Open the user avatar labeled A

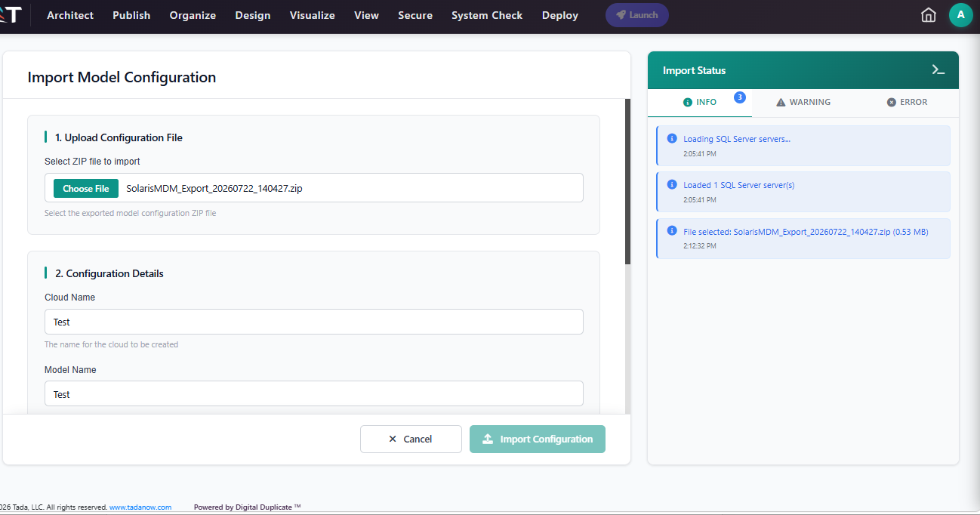960,15
